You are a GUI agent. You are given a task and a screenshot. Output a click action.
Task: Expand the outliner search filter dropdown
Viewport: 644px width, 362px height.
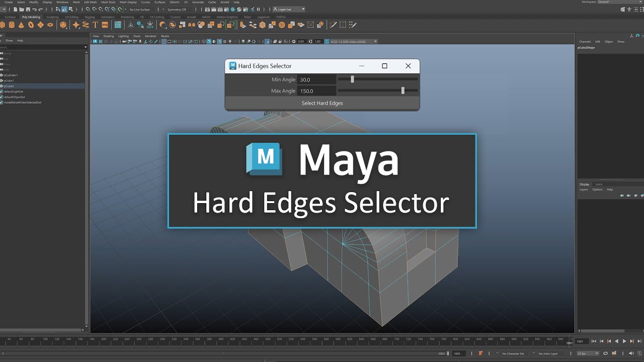click(x=86, y=47)
